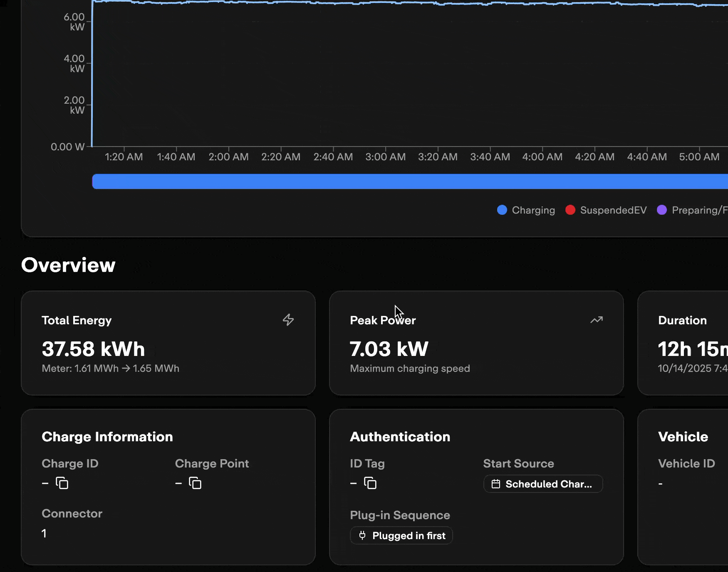Select the 7.03 kW peak power value
This screenshot has width=728, height=572.
coord(389,349)
